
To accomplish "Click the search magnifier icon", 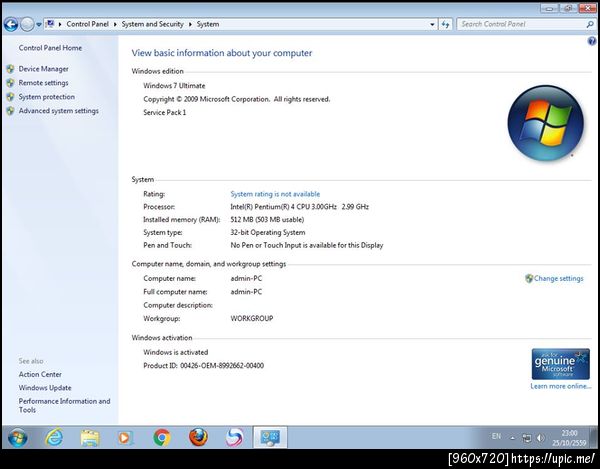I will (590, 24).
